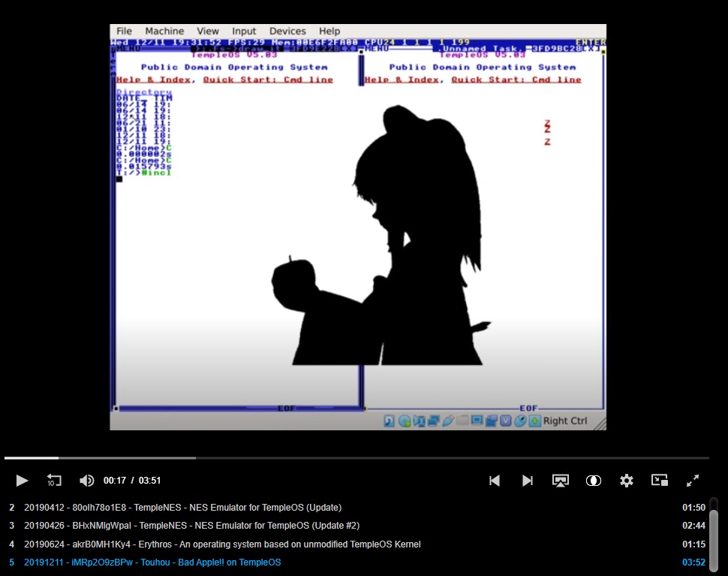
Task: Open the File menu in the video
Action: (124, 31)
